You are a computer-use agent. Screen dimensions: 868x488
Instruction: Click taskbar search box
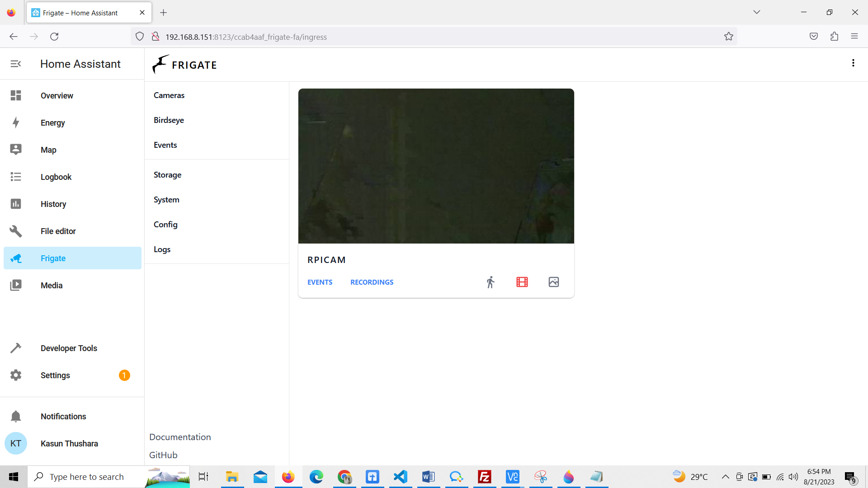click(x=108, y=477)
